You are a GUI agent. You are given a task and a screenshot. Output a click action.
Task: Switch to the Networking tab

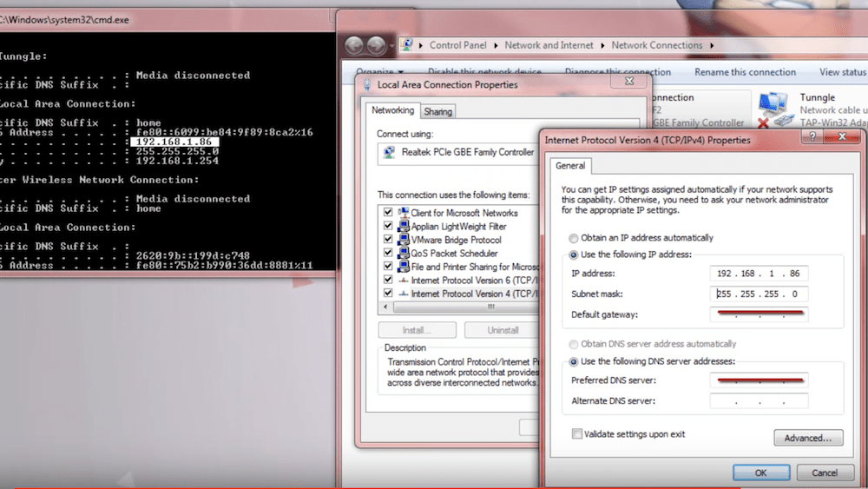pyautogui.click(x=392, y=110)
